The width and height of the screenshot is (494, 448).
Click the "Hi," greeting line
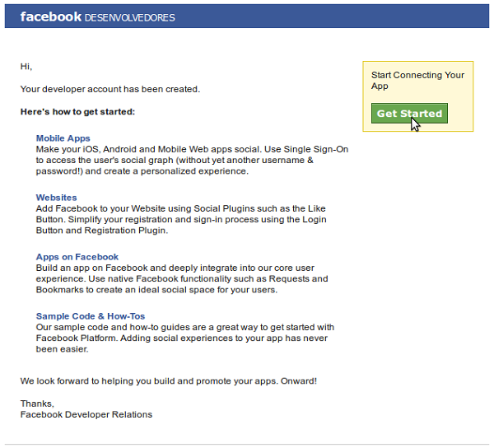point(26,66)
